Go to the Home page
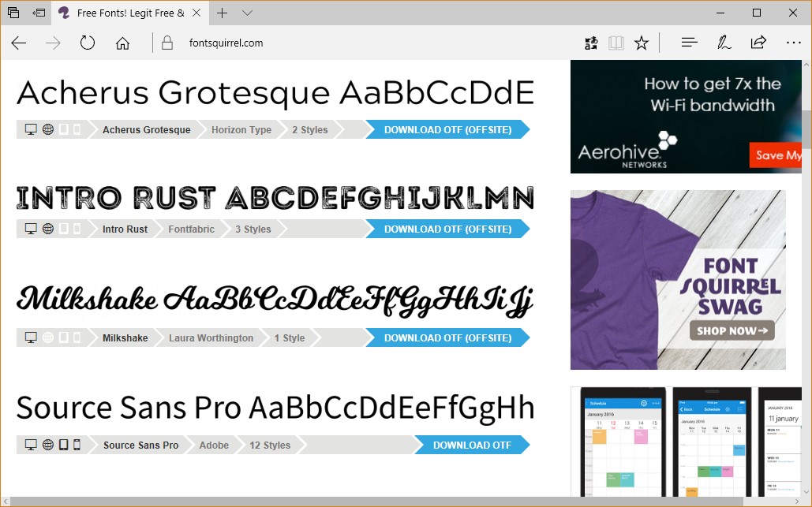812x507 pixels. pyautogui.click(x=122, y=43)
